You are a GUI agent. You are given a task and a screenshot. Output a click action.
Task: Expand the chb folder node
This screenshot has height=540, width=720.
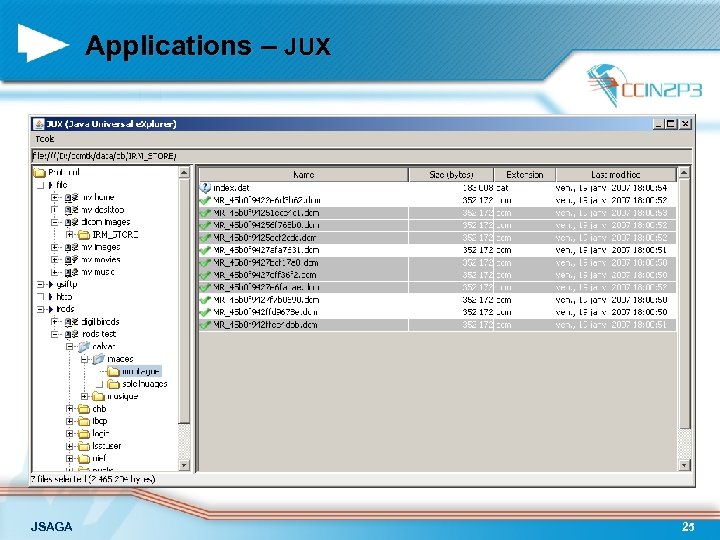69,409
